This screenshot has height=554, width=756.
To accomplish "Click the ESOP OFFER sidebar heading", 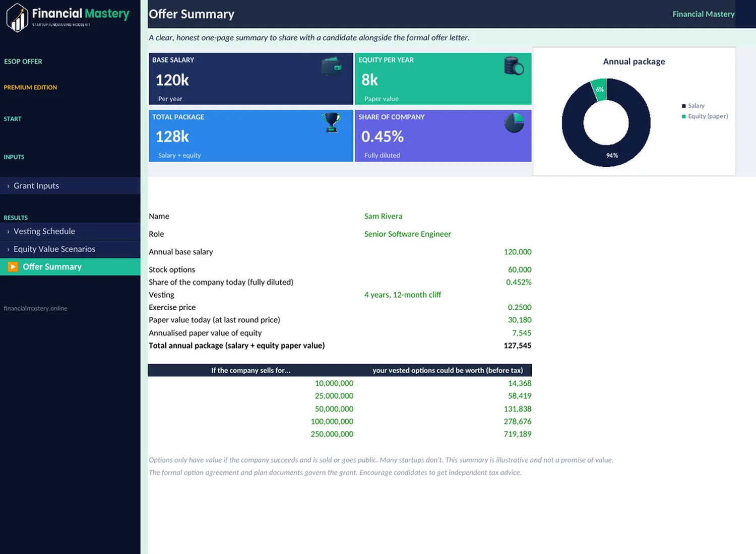I will coord(23,61).
